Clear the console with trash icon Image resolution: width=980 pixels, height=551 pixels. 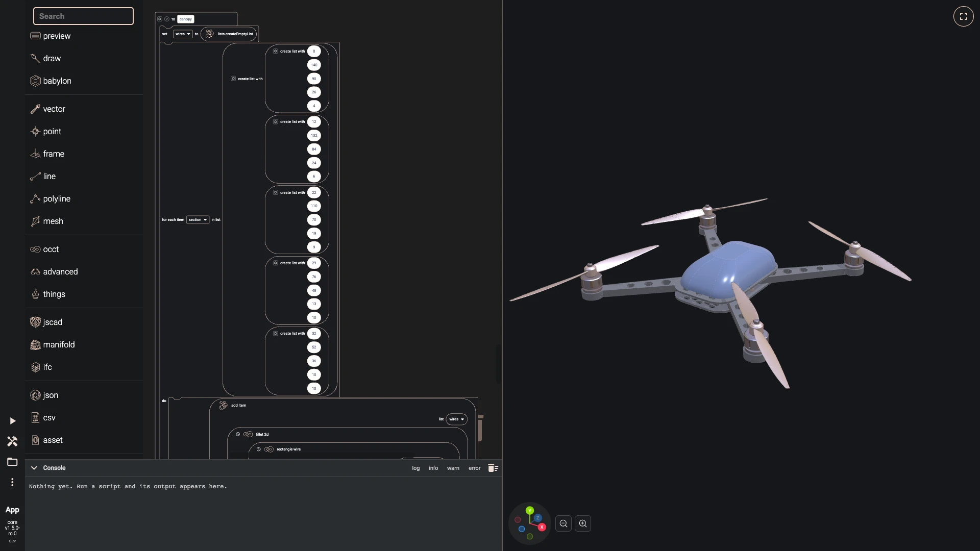493,468
